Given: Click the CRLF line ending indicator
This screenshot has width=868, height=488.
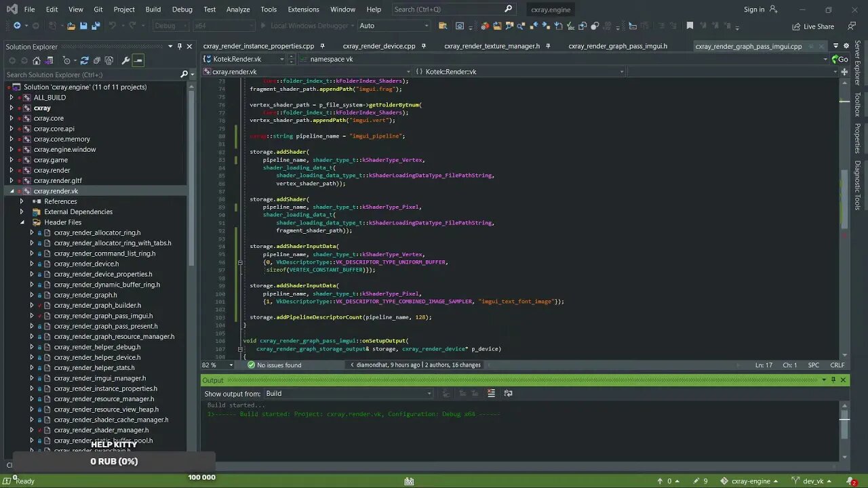Looking at the screenshot, I should click(x=837, y=365).
